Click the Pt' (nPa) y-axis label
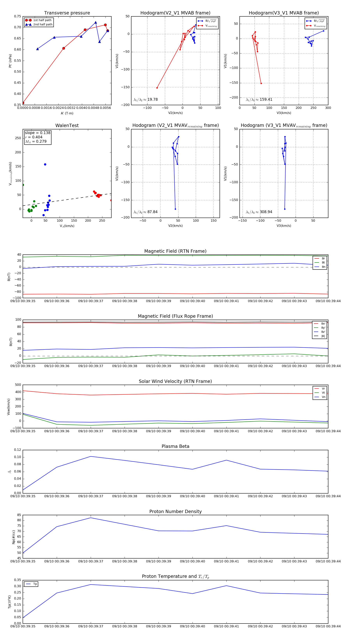This screenshot has height=644, width=351. 10,61
